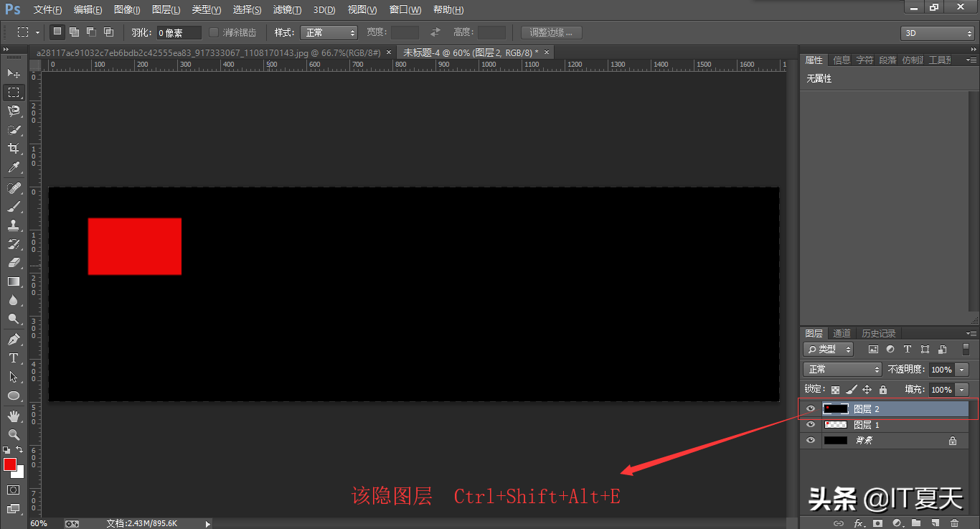
Task: Select the Gradient tool
Action: click(14, 282)
